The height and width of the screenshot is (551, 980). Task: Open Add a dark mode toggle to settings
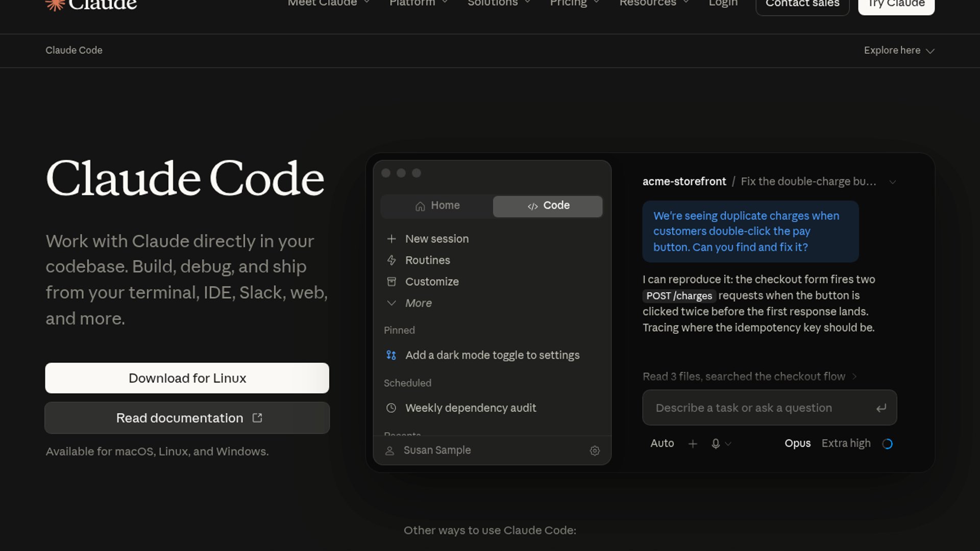tap(493, 355)
